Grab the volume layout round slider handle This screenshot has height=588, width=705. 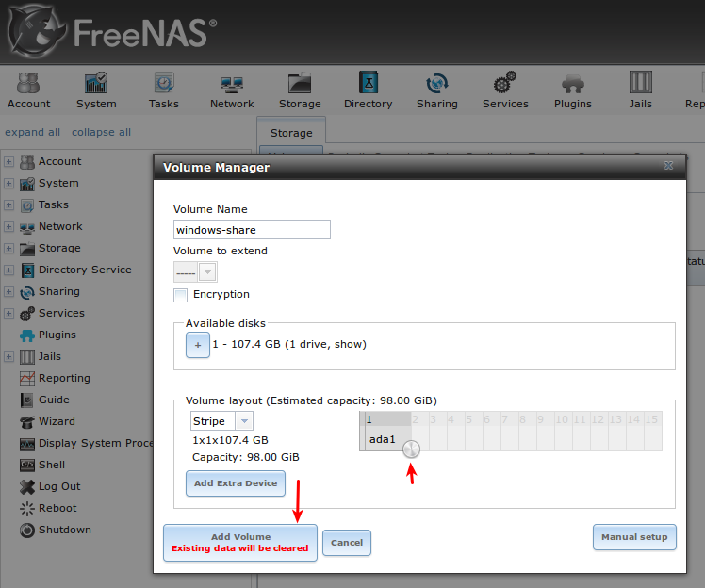[411, 449]
